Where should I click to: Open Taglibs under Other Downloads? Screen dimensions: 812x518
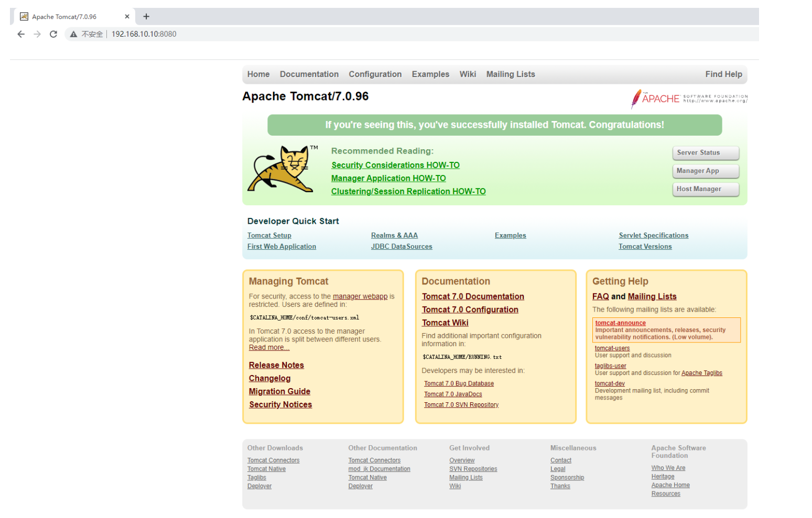tap(256, 478)
